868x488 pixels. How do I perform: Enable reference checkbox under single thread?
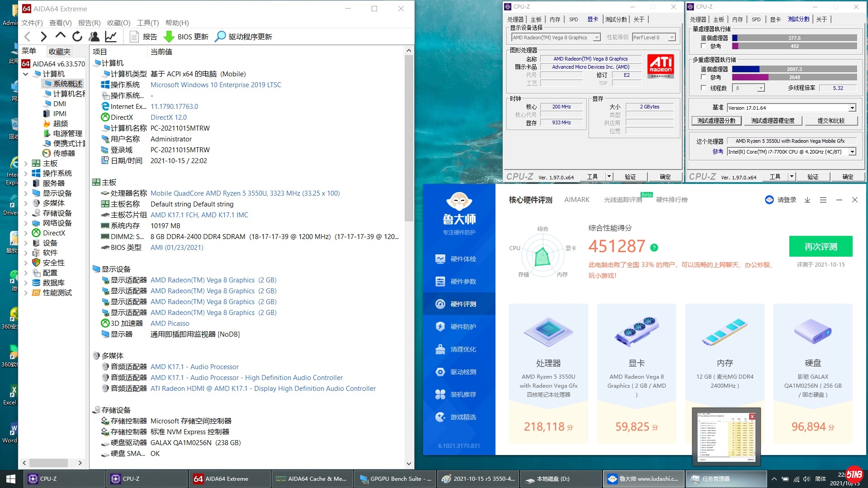pos(703,46)
